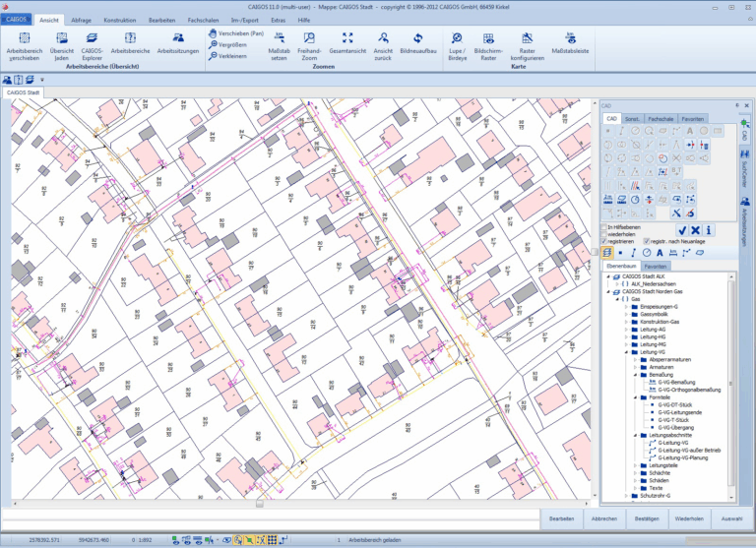Expand the ALK_Niedersachsen node
756x548 pixels.
click(619, 283)
